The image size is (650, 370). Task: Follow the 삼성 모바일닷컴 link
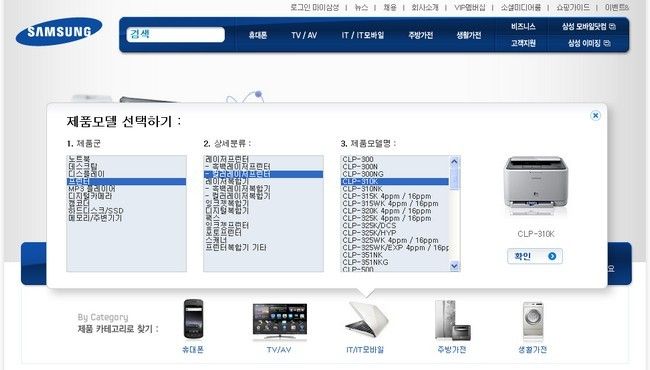tap(584, 27)
